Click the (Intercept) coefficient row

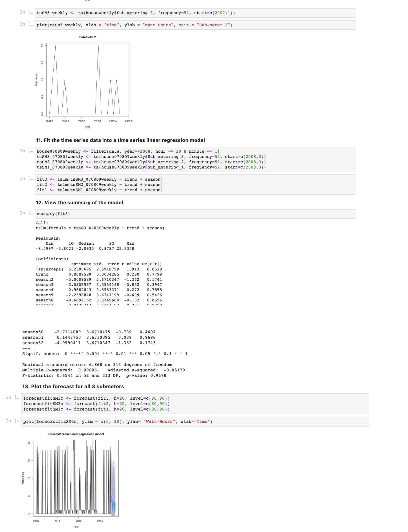pyautogui.click(x=101, y=269)
